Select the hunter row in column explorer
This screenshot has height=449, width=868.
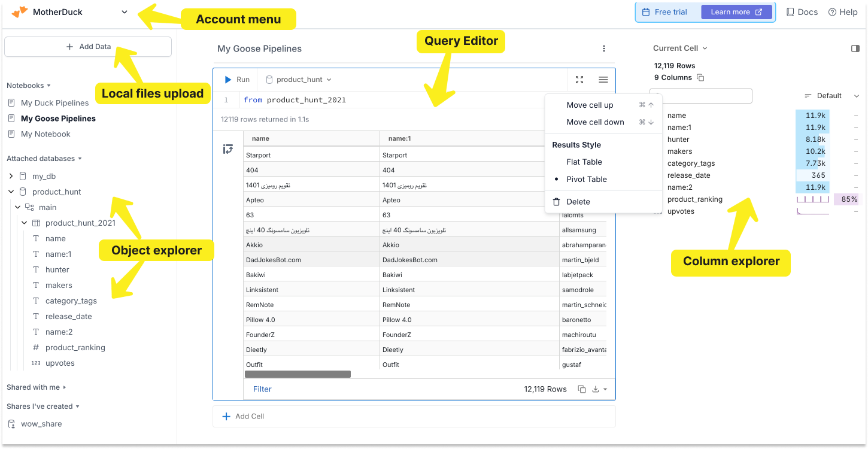pyautogui.click(x=679, y=139)
